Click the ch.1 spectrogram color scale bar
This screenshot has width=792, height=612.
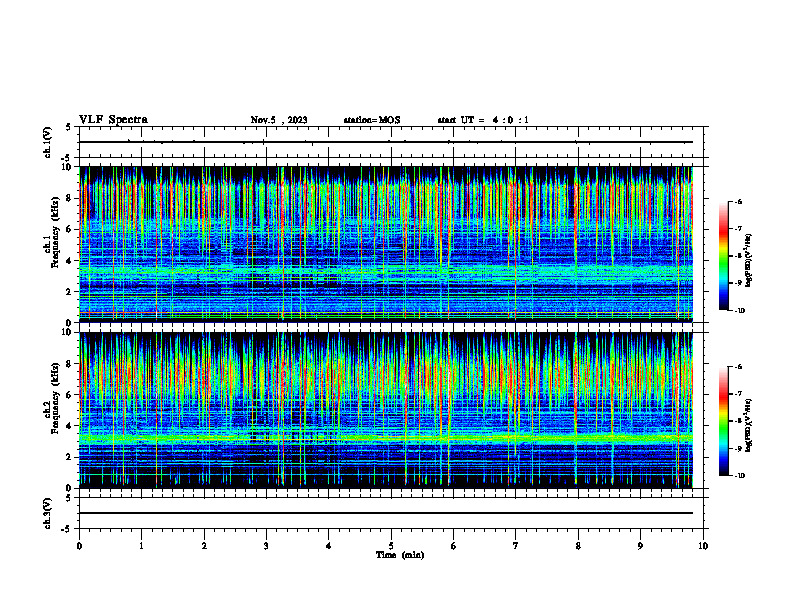pos(723,256)
